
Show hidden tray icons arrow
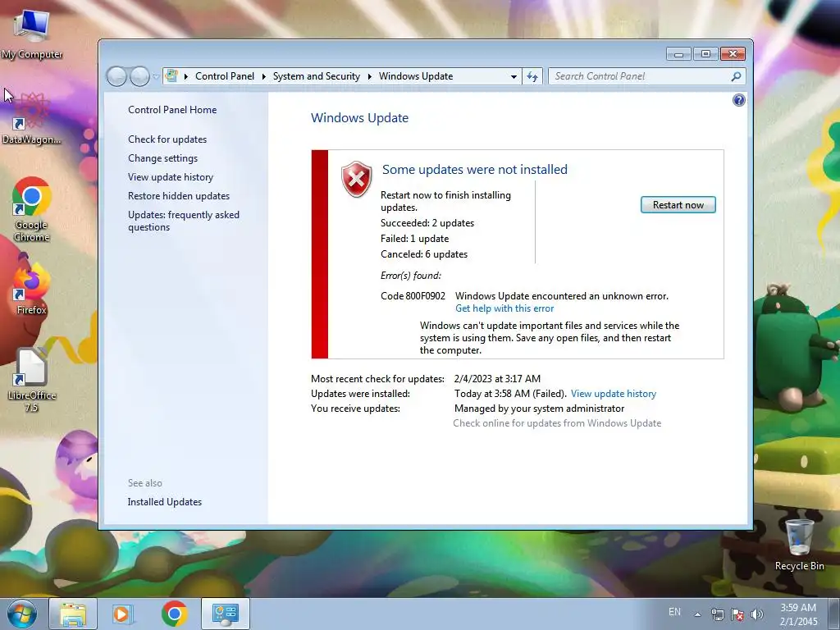click(697, 614)
